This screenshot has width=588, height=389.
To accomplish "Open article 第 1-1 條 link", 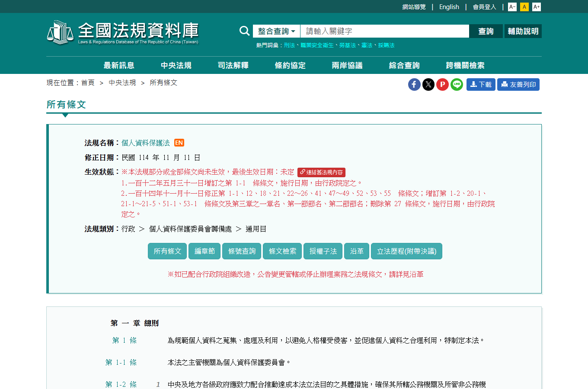I will (x=121, y=362).
